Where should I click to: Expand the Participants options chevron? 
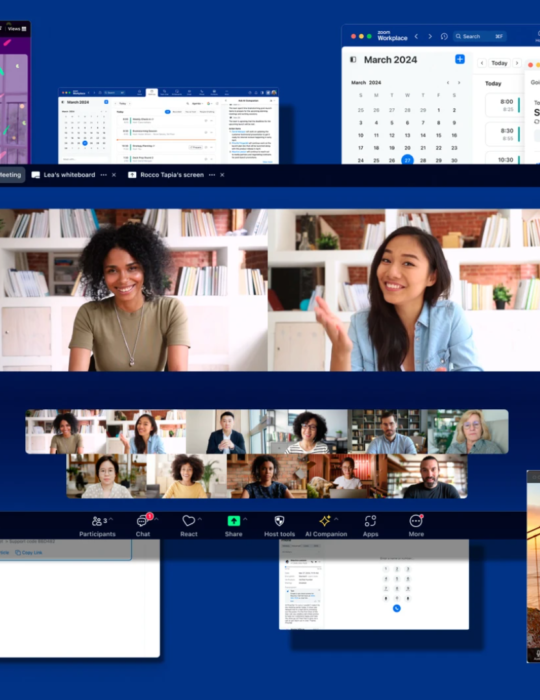pyautogui.click(x=111, y=519)
